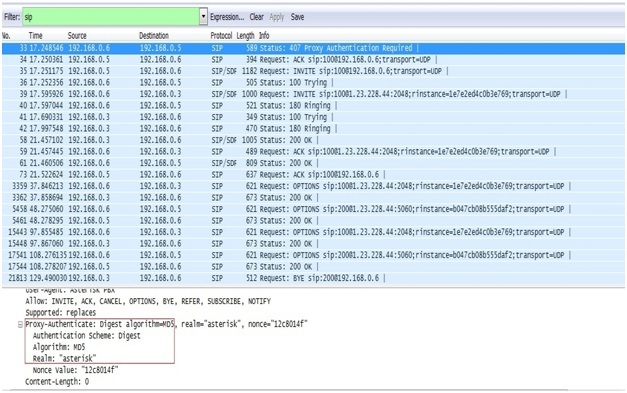
Task: Open the Expression... filter dialog
Action: pos(227,17)
